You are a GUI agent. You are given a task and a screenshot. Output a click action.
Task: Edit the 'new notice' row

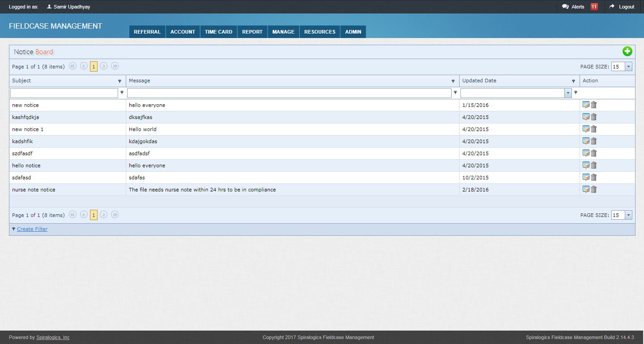[586, 105]
